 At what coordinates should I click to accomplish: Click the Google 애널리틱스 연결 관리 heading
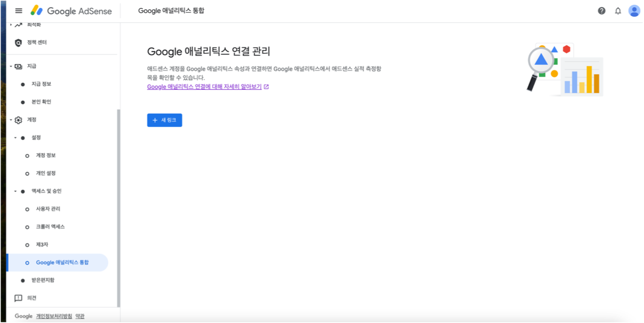[209, 51]
